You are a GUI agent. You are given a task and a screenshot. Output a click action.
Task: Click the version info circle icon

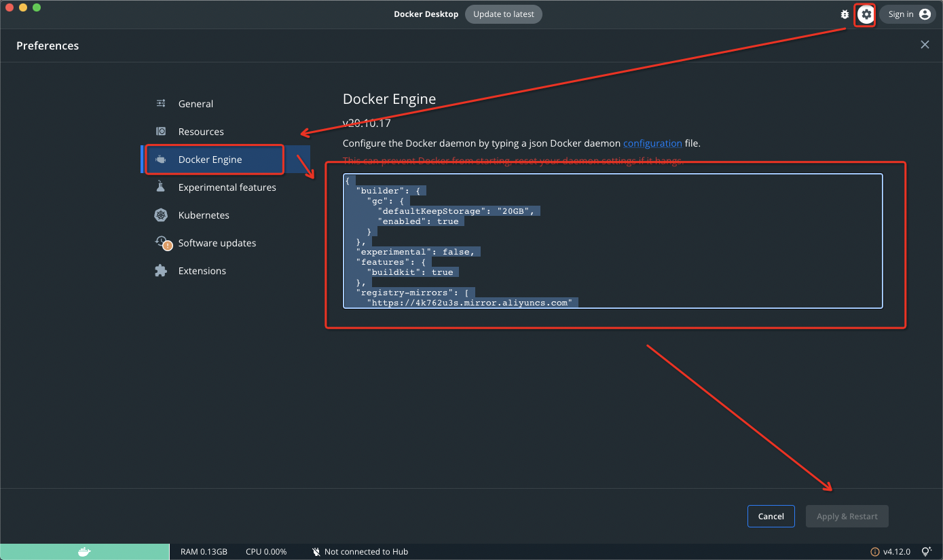[875, 552]
